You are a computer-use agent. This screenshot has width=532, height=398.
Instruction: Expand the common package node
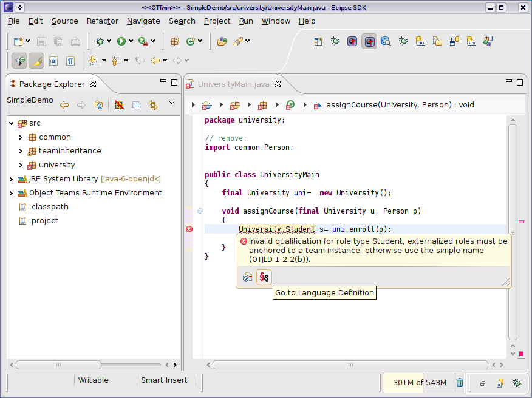(21, 137)
